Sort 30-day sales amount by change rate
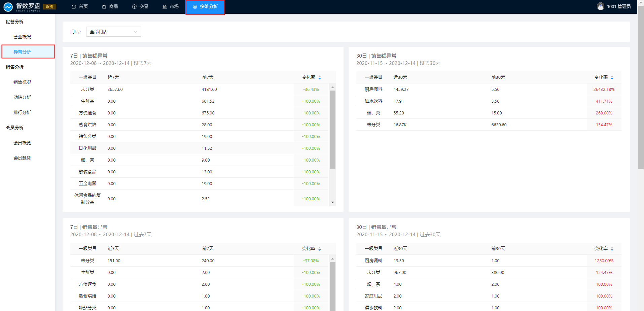 click(x=612, y=77)
